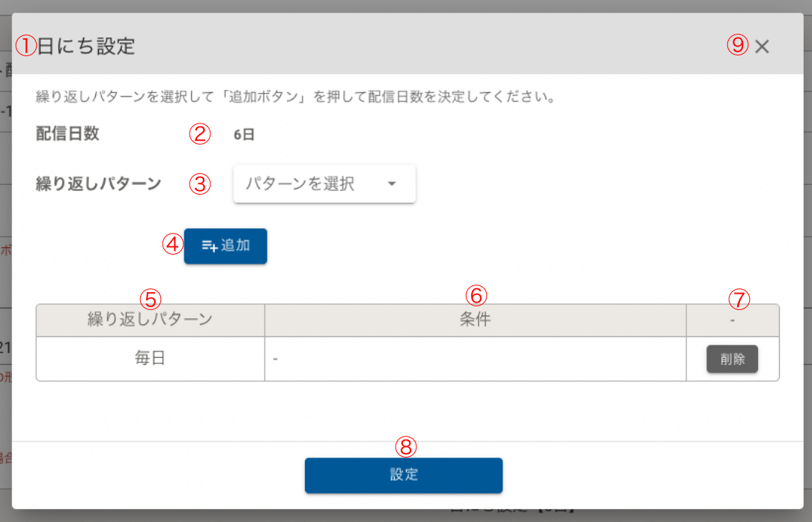This screenshot has height=522, width=812.
Task: Click the 条件 column header
Action: tap(475, 320)
